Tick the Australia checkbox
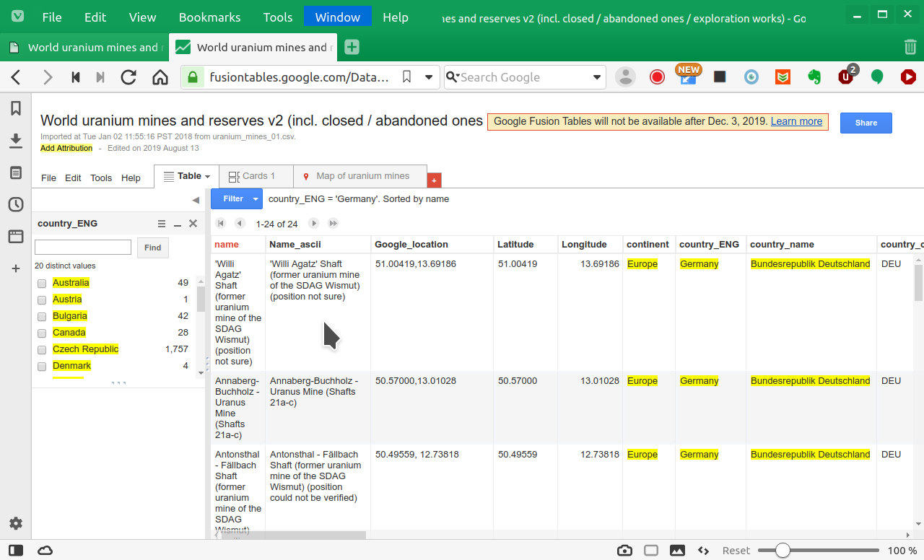This screenshot has height=560, width=924. tap(42, 284)
